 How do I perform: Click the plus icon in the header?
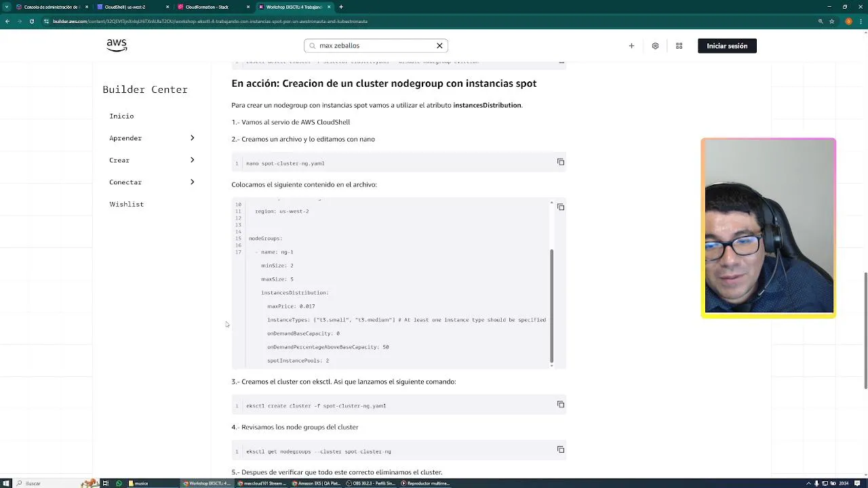pyautogui.click(x=631, y=45)
